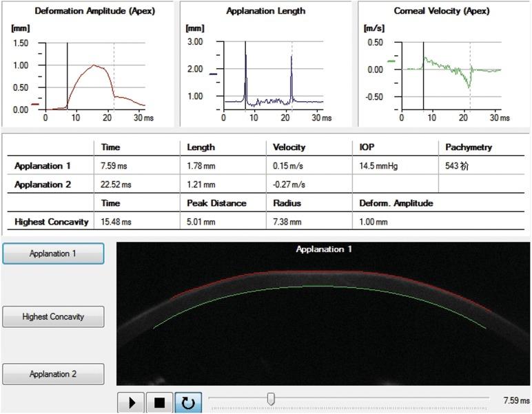
Task: Toggle the loop repeat button
Action: tap(188, 402)
